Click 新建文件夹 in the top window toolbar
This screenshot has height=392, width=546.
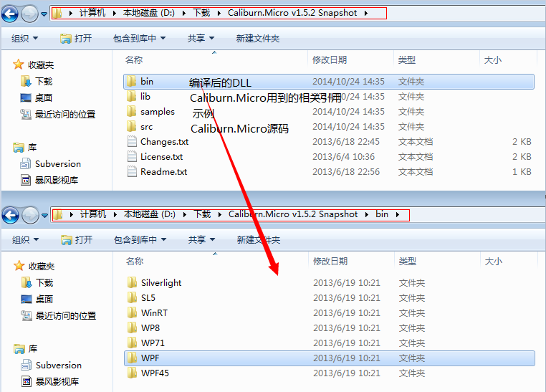click(258, 38)
